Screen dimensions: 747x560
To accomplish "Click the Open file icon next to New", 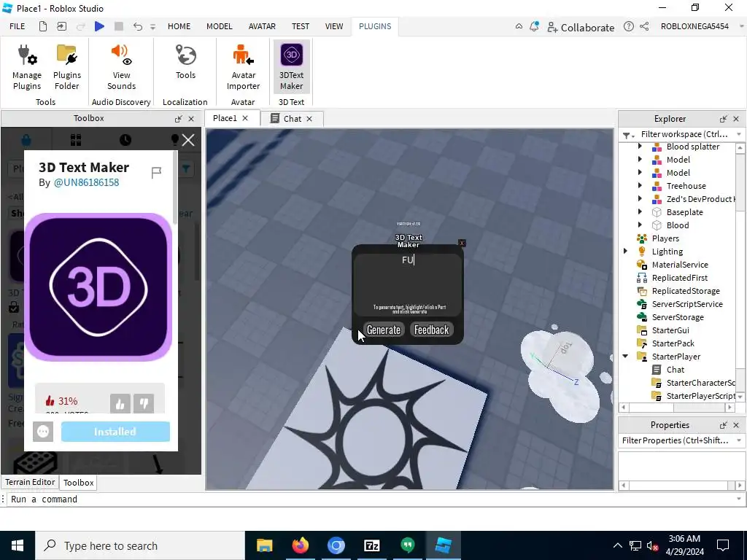I will 61,26.
